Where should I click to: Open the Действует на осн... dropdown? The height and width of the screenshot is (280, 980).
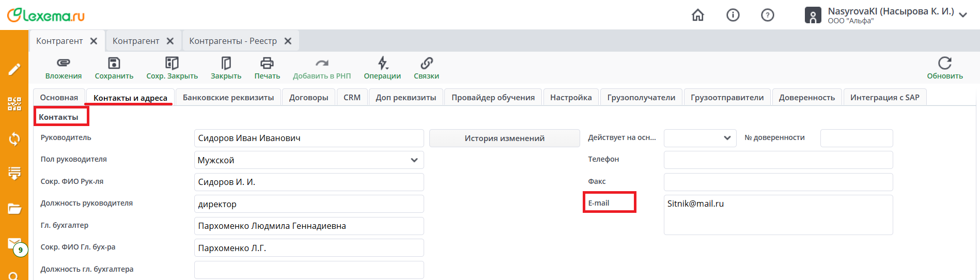(727, 138)
